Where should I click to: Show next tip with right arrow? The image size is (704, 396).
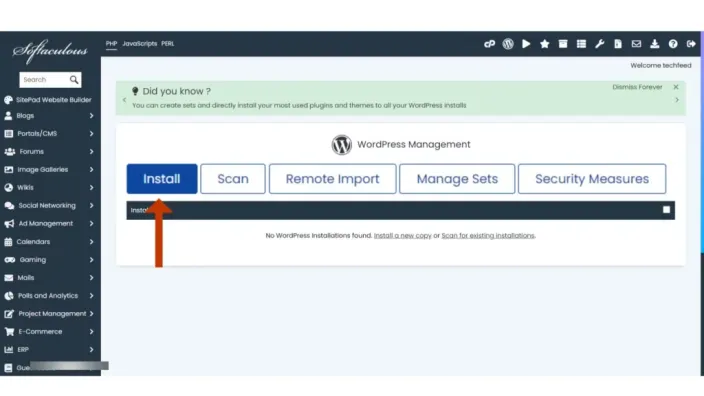pos(677,100)
